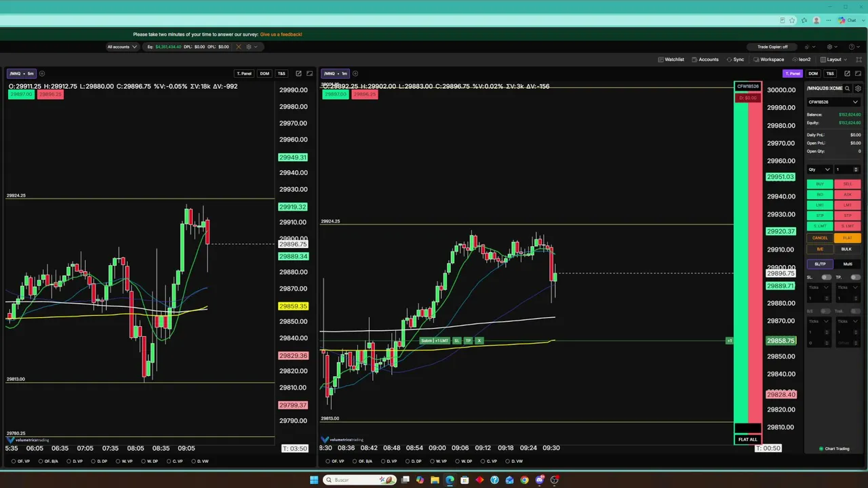This screenshot has height=488, width=868.
Task: Toggle D. VP indicator below left chart
Action: [74, 461]
